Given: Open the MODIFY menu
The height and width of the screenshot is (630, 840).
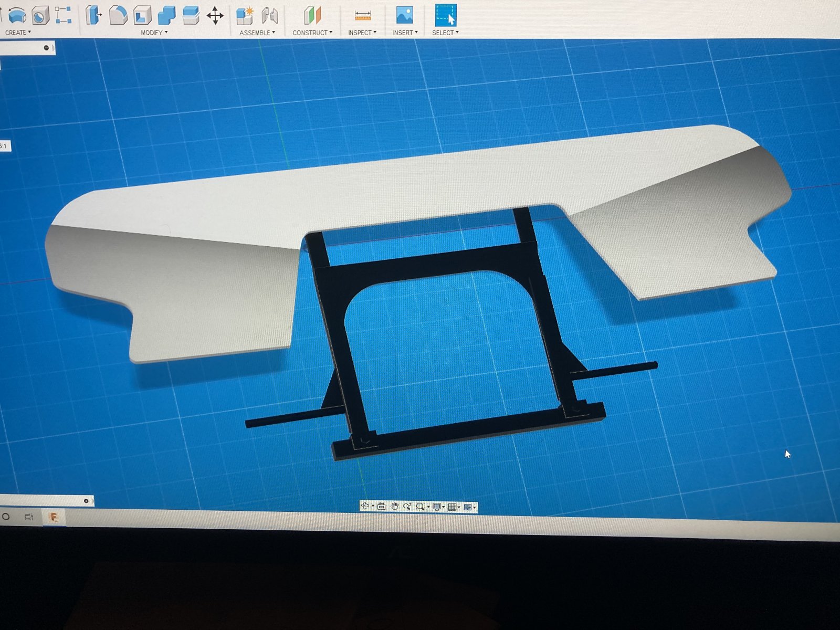Looking at the screenshot, I should (x=154, y=33).
